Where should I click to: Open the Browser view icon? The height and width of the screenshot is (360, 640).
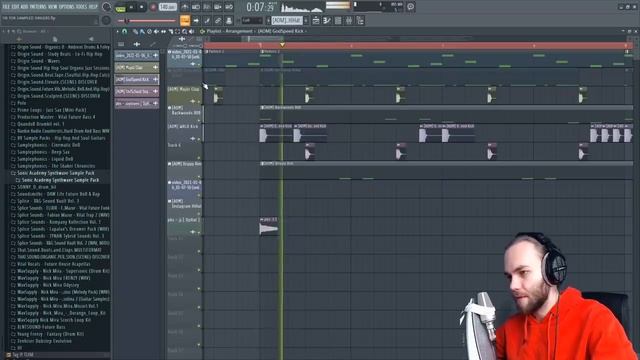point(360,20)
